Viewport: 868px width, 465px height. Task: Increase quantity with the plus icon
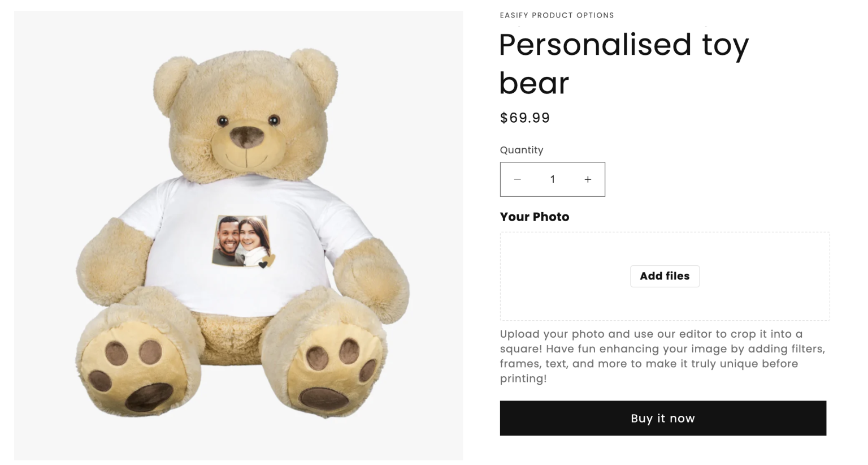(588, 179)
